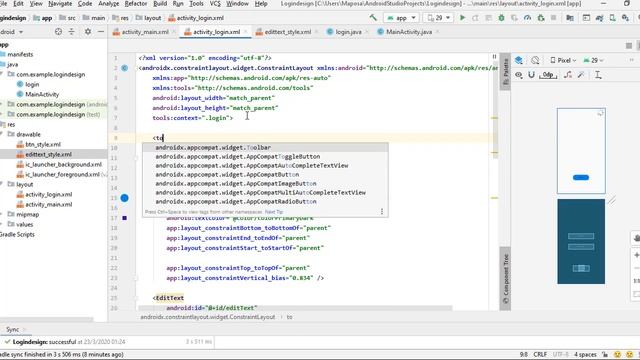Open the Project Structure icon in toolbar
Screen dimensions: 640x360
pyautogui.click(x=570, y=18)
